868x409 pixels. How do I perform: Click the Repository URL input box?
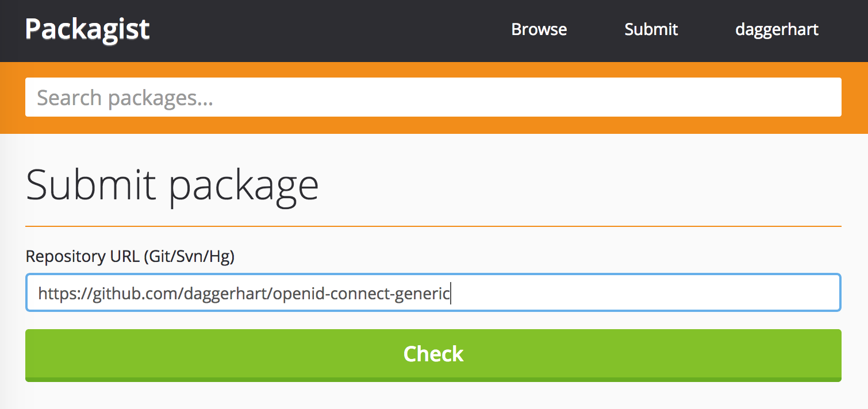click(433, 292)
